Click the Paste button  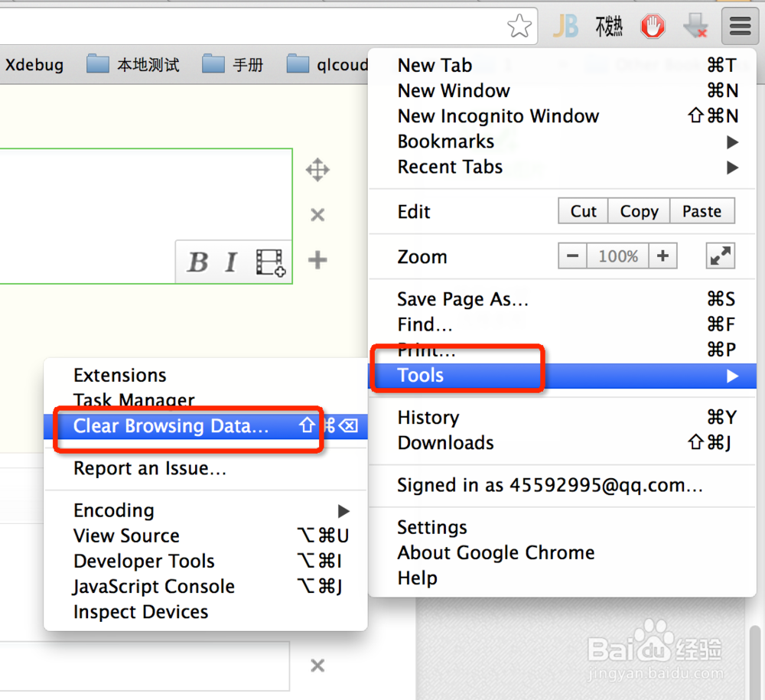click(x=702, y=210)
